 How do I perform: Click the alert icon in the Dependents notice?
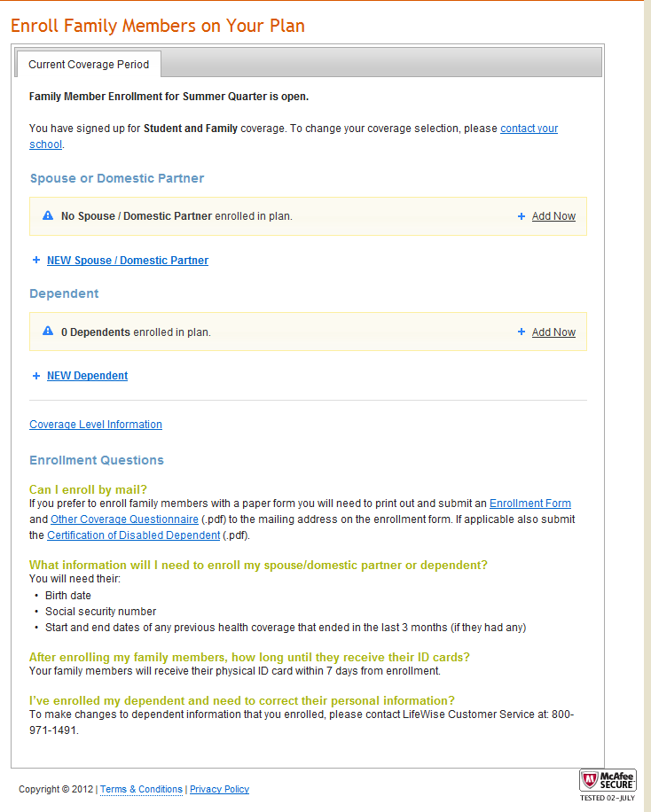[x=48, y=332]
